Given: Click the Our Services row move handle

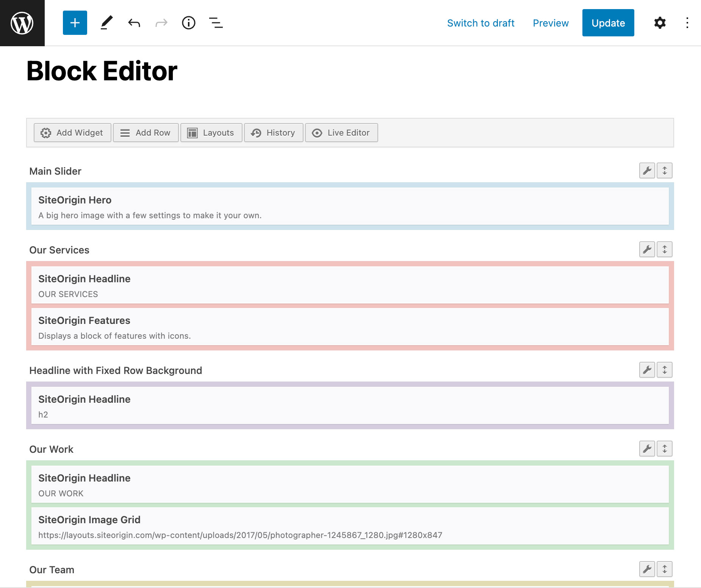Looking at the screenshot, I should (x=665, y=249).
